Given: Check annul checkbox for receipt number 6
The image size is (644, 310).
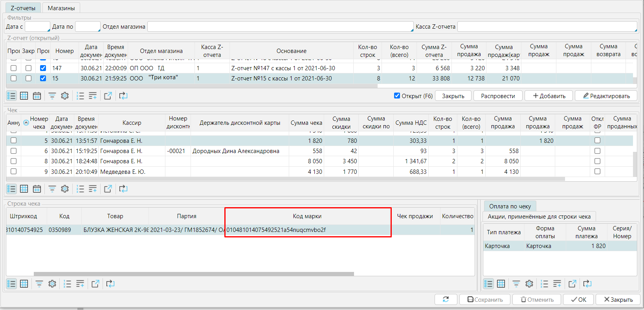Looking at the screenshot, I should click(x=13, y=151).
